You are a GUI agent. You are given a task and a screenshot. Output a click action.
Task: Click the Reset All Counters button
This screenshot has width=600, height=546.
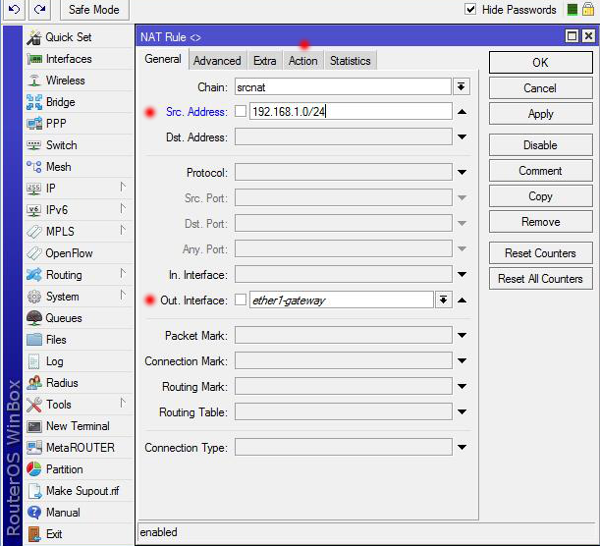[x=540, y=279]
